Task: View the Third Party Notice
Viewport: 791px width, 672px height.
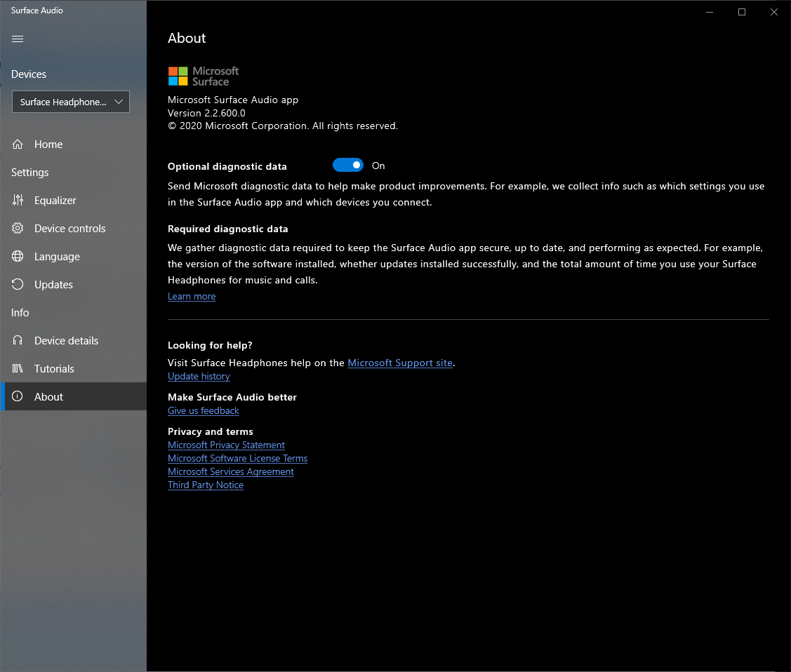Action: (x=206, y=485)
